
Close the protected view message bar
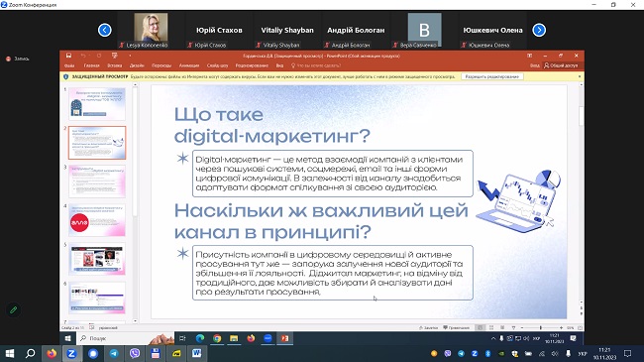tap(580, 76)
